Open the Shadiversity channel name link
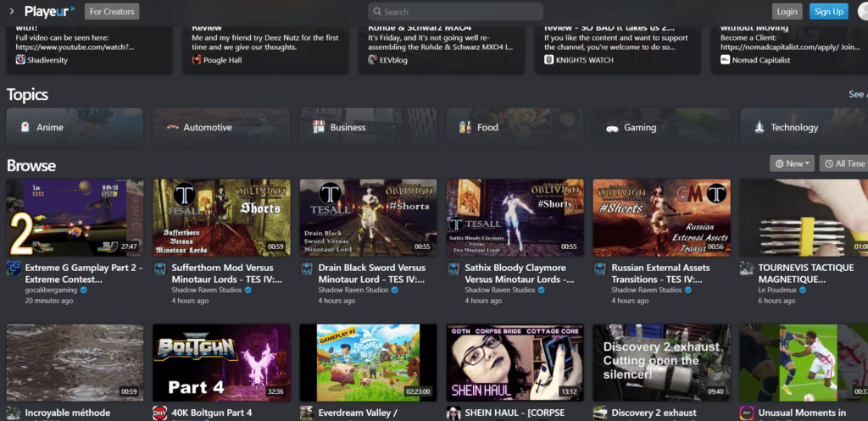868x421 pixels. tap(47, 60)
